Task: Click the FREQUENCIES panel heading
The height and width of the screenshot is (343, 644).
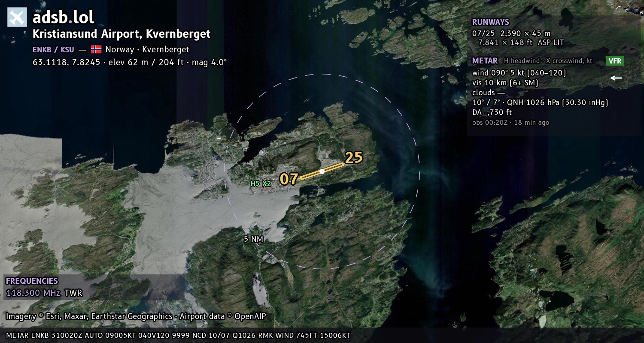Action: (32, 281)
